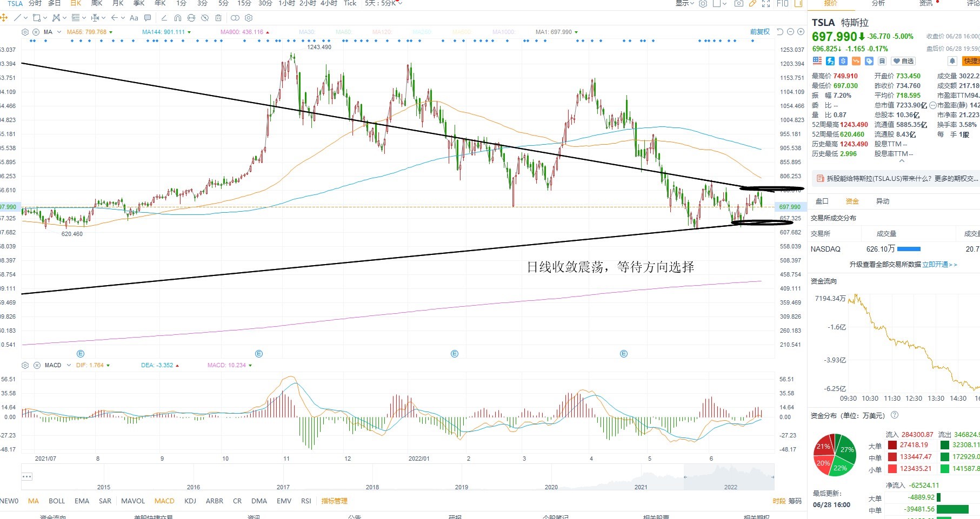Enter fullscreen chart mode
980x519 pixels.
pyautogui.click(x=766, y=3)
